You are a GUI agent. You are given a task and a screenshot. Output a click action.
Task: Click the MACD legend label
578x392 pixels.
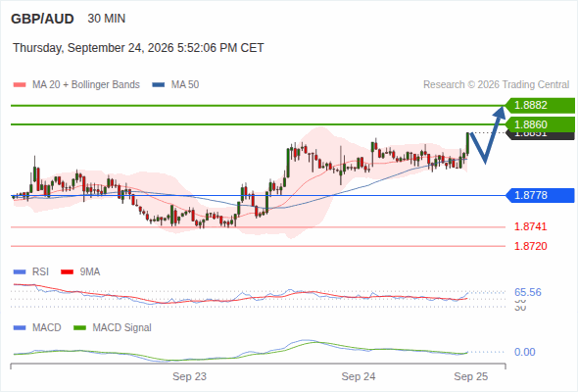47,328
